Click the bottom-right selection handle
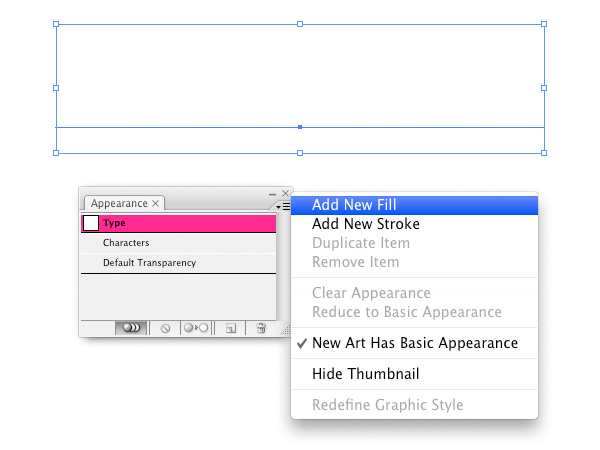This screenshot has height=450, width=600. (544, 153)
